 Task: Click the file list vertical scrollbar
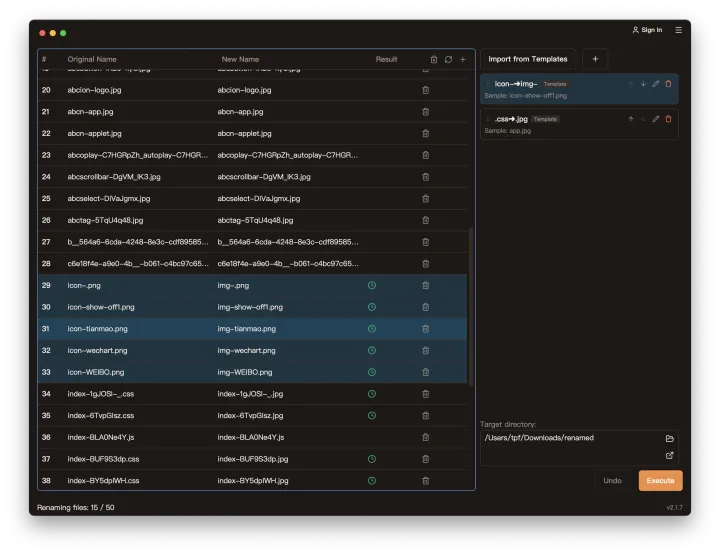pos(472,305)
